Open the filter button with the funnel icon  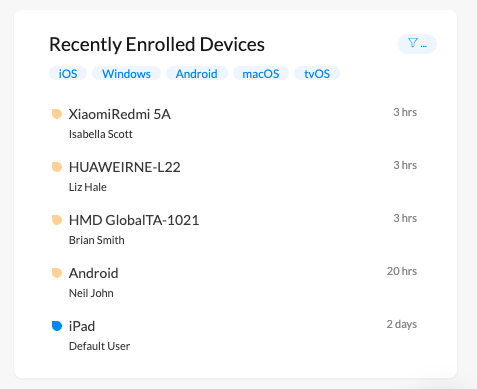[x=417, y=44]
